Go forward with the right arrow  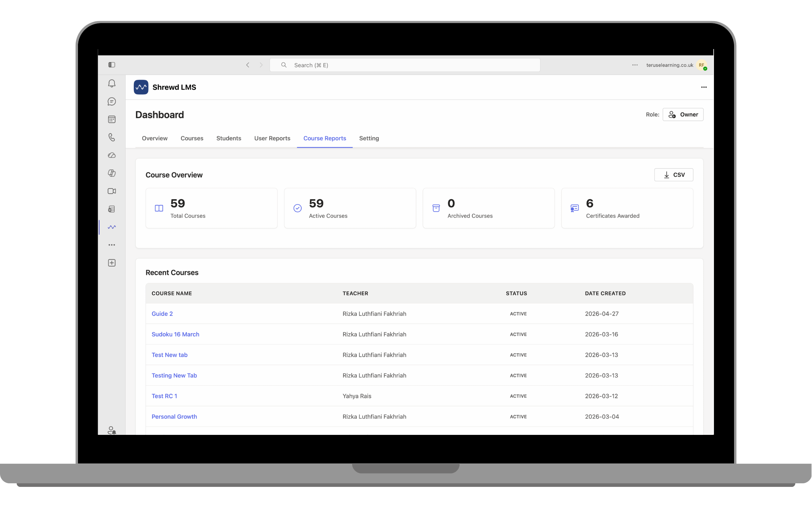click(x=261, y=65)
